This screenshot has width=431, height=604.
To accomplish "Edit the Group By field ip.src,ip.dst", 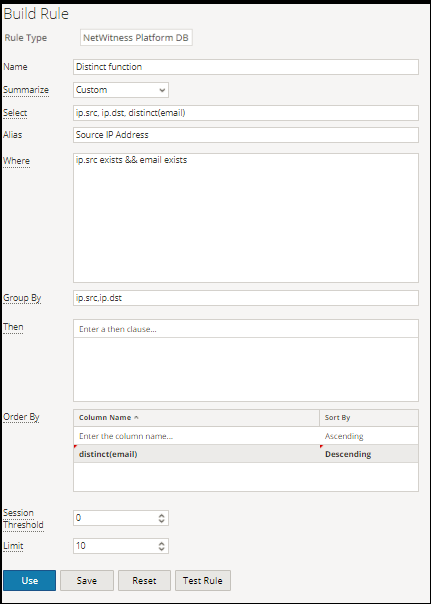I will point(246,298).
